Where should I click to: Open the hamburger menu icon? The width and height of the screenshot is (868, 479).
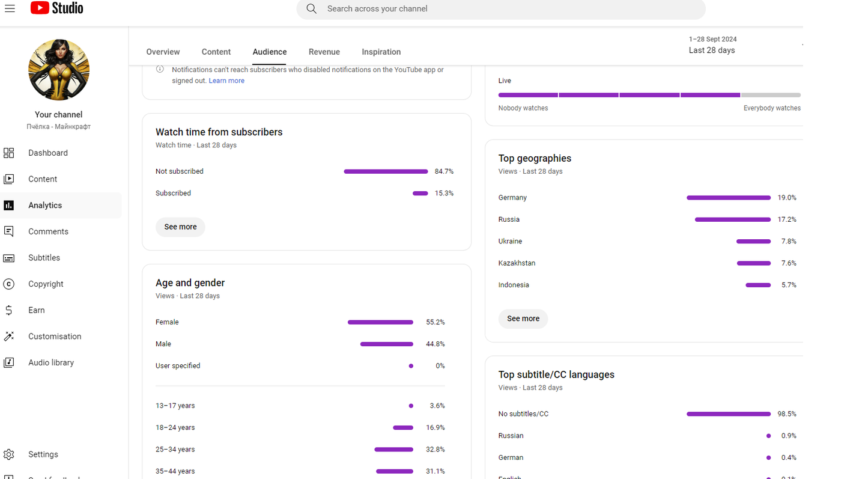pos(10,8)
